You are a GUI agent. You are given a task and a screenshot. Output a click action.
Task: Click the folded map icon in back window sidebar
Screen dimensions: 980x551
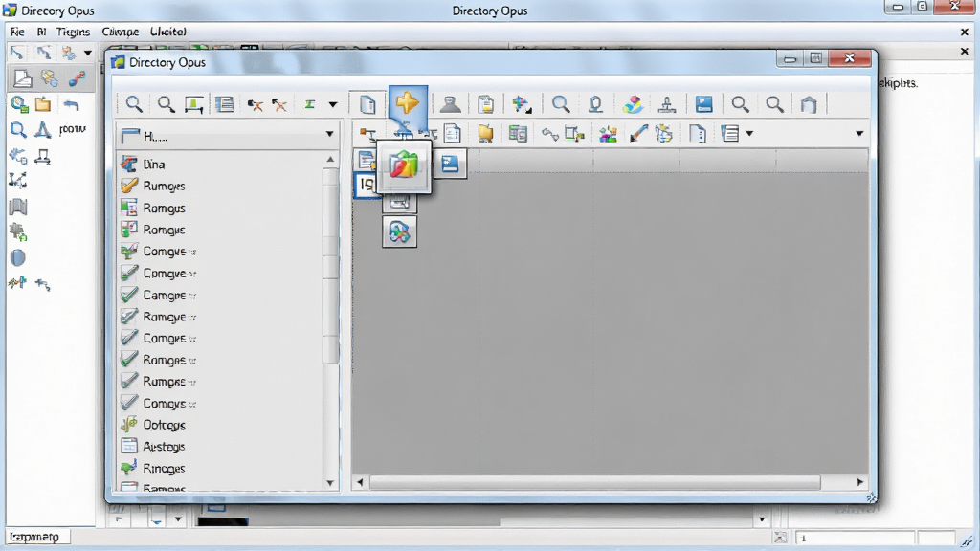pyautogui.click(x=18, y=207)
